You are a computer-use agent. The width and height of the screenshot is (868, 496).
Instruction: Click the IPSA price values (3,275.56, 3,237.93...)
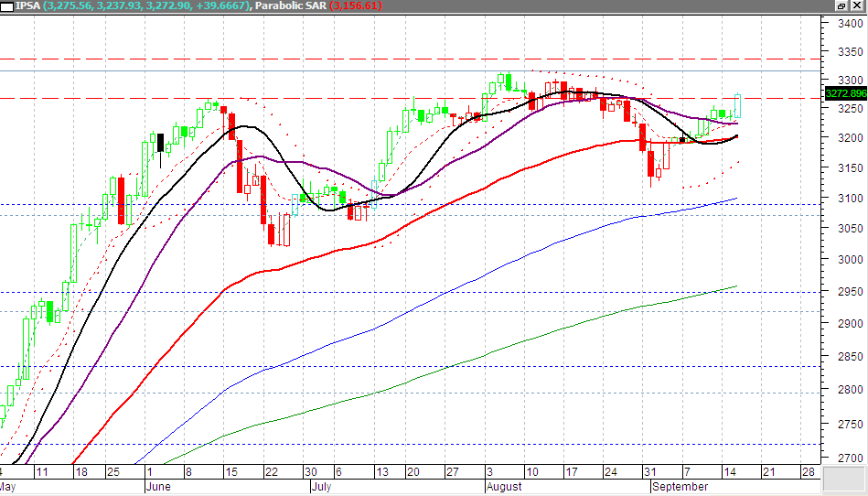pyautogui.click(x=146, y=6)
